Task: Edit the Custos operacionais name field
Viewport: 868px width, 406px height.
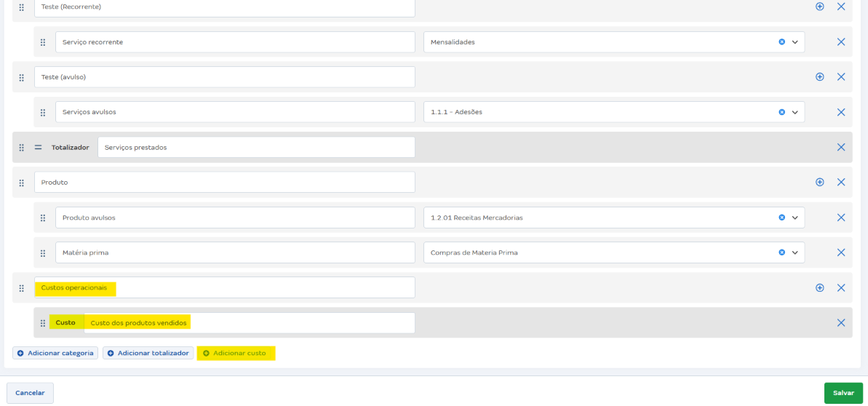Action: tap(225, 287)
